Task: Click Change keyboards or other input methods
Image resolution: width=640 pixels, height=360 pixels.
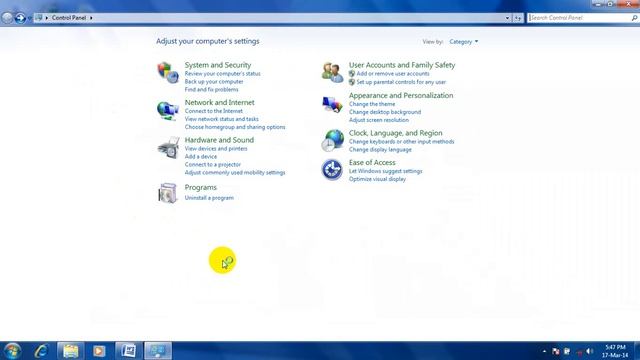Action: click(x=401, y=142)
